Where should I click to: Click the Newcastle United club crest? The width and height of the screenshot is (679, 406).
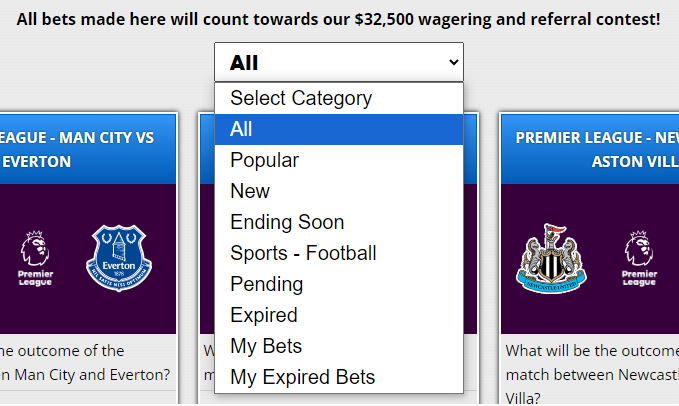coord(551,258)
